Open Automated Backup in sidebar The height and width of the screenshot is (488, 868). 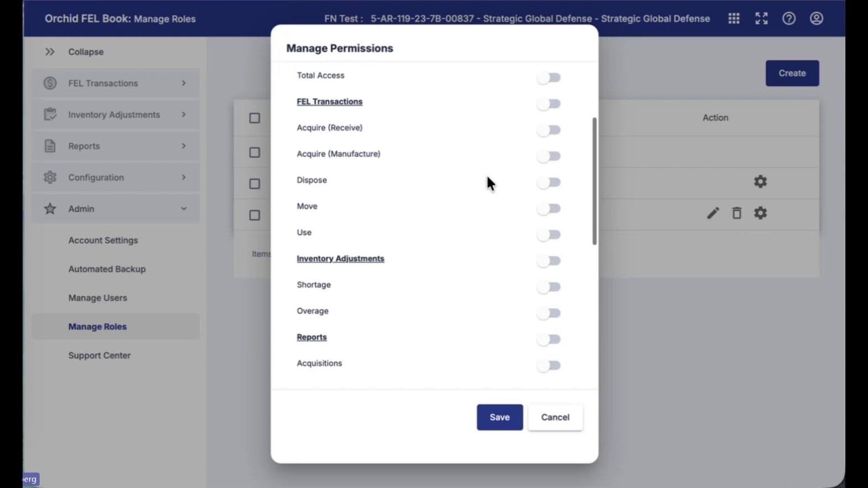[x=107, y=269]
